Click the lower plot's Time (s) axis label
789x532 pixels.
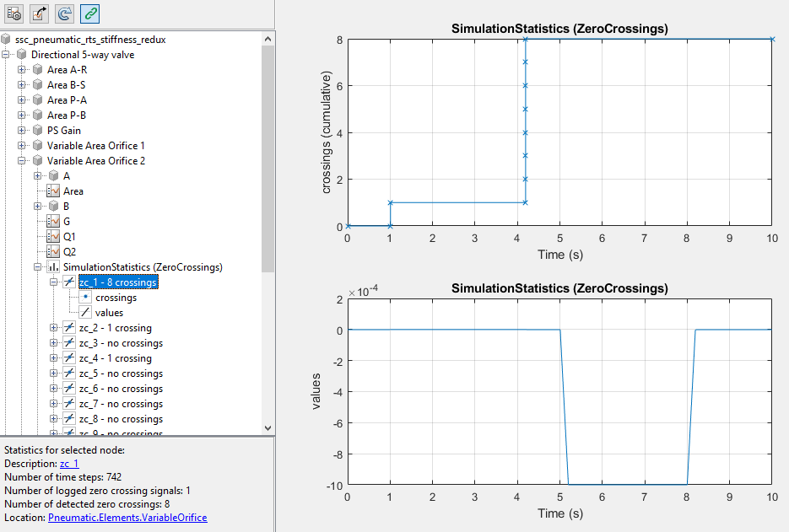pyautogui.click(x=560, y=513)
